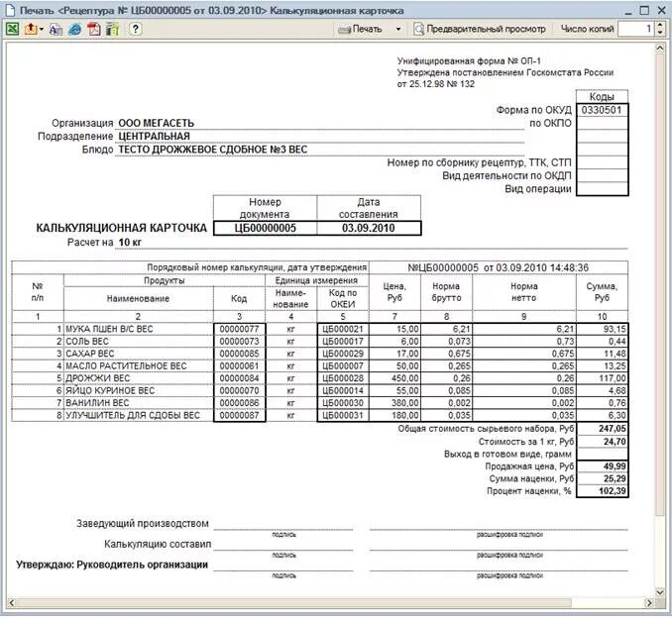
Task: Click the ЯЙЦО КУРИНОЕ ВЕС cell
Action: click(139, 390)
